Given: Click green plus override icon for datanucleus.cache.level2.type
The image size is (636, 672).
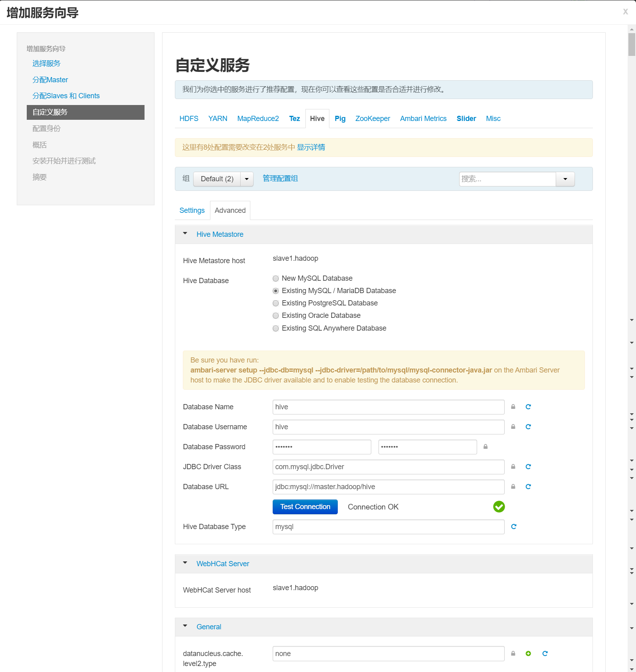Looking at the screenshot, I should [528, 653].
